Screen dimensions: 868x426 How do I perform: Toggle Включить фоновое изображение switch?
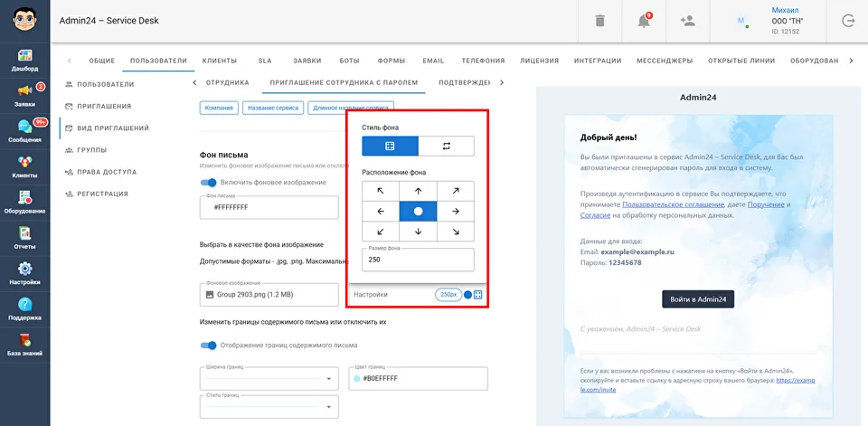[209, 183]
